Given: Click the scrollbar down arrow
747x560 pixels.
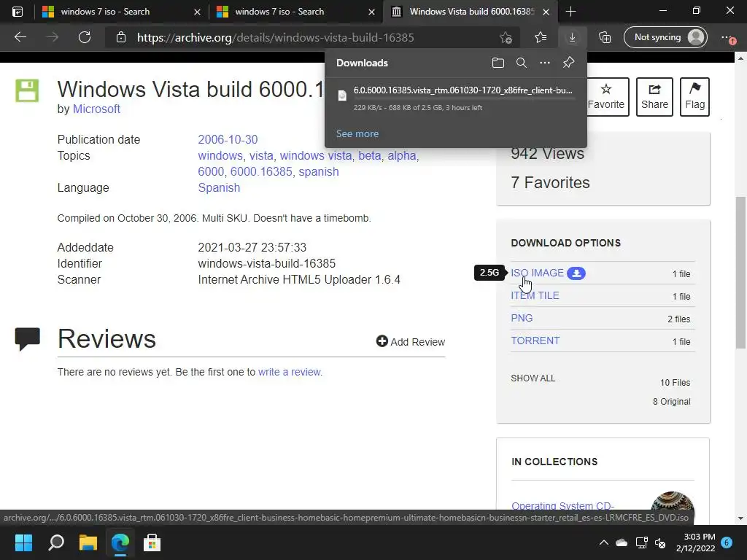Looking at the screenshot, I should [740, 518].
